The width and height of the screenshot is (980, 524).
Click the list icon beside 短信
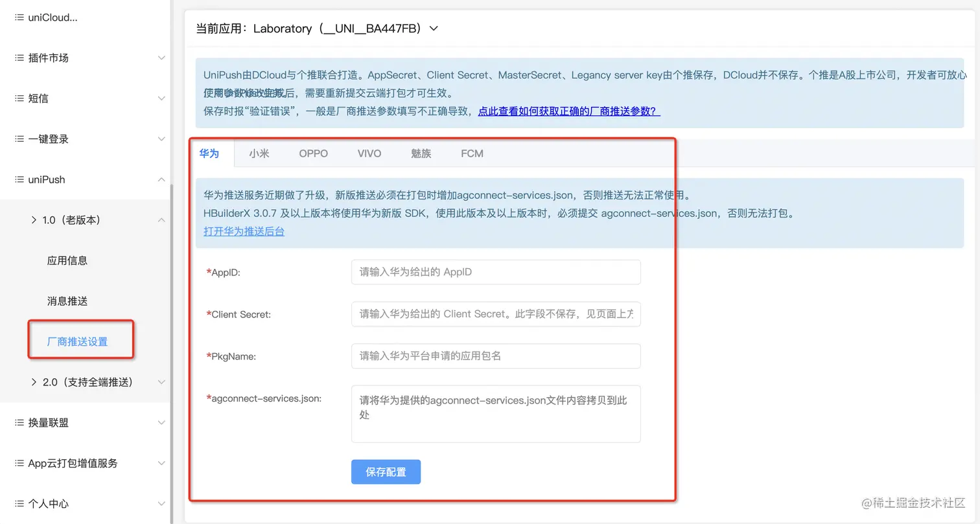[x=19, y=98]
